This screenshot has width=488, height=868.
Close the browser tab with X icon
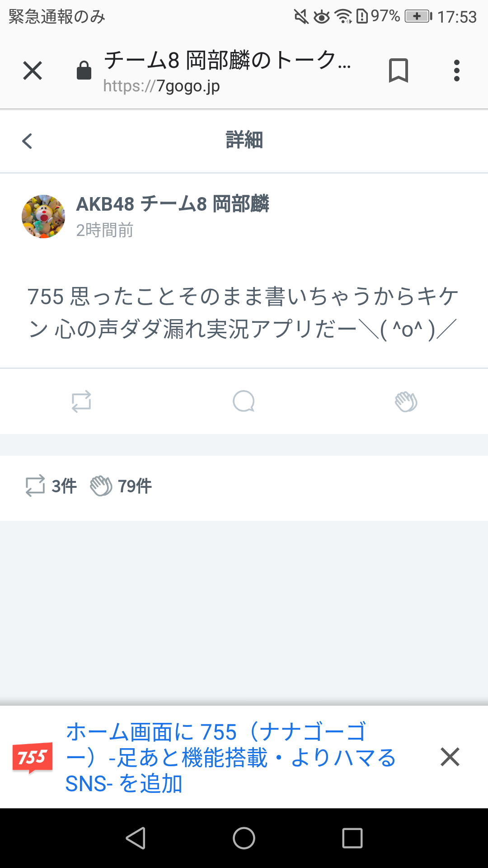33,71
